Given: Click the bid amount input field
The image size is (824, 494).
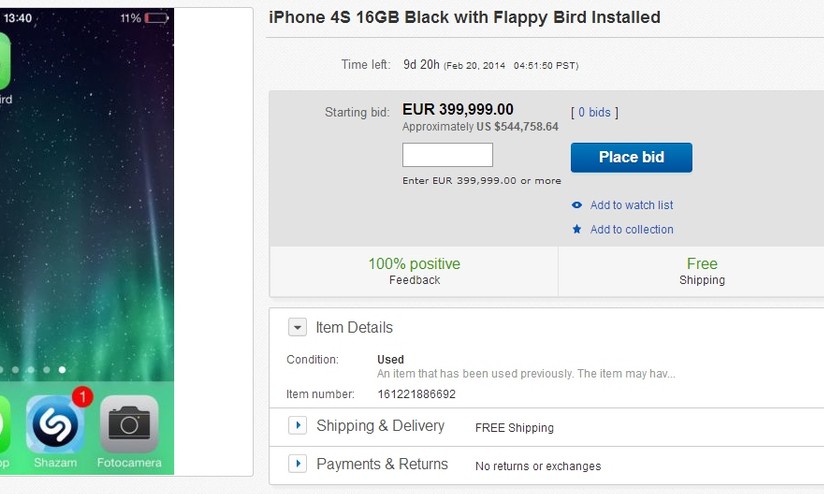Looking at the screenshot, I should click(447, 155).
